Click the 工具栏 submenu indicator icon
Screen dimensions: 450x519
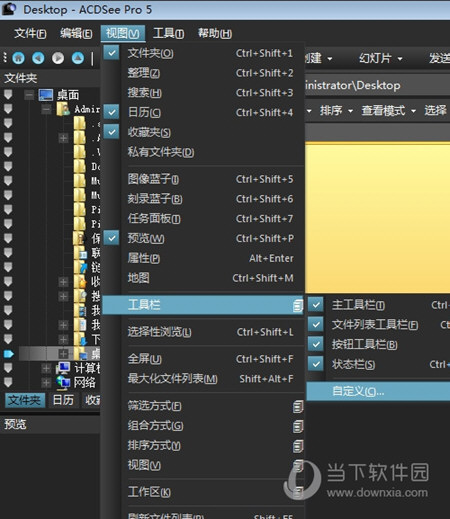[x=298, y=305]
